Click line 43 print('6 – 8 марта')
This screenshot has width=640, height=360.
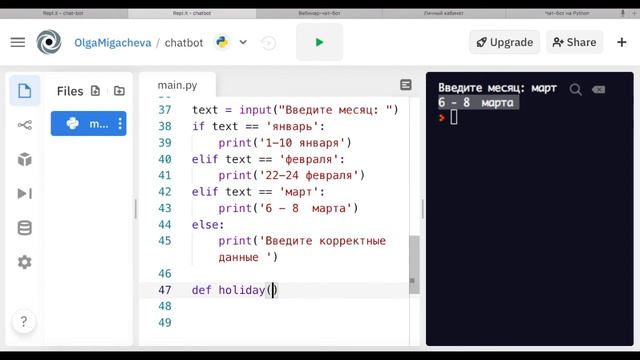(288, 209)
